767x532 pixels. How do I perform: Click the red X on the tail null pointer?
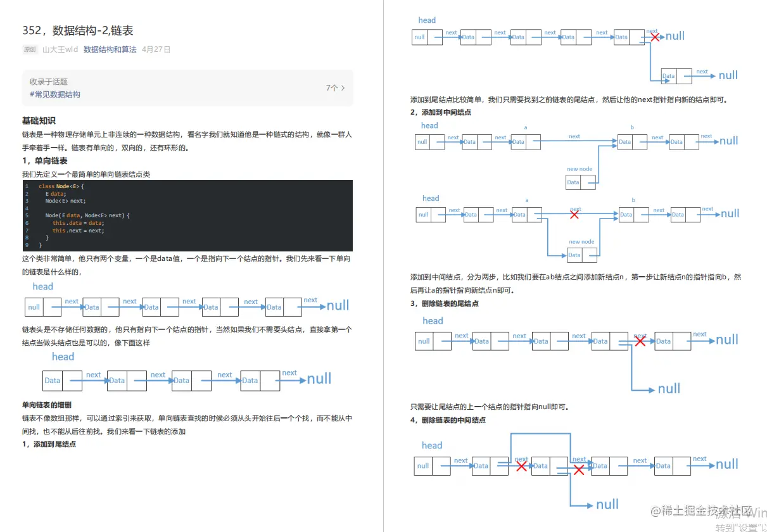click(x=655, y=37)
